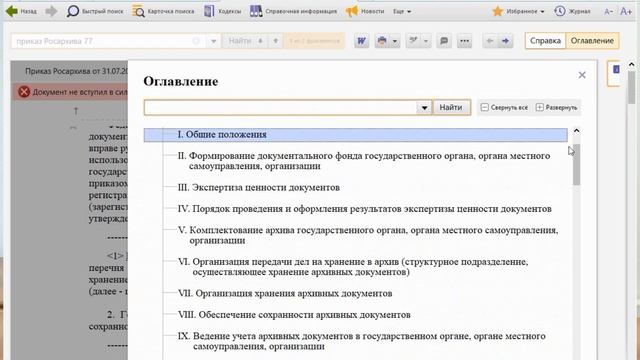Export document to Word

(362, 41)
